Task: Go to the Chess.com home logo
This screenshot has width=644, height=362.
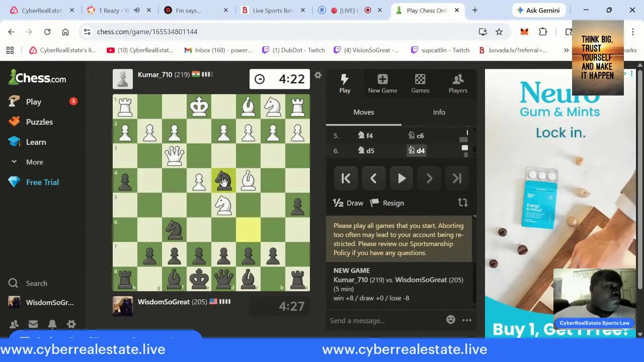Action: pyautogui.click(x=37, y=78)
